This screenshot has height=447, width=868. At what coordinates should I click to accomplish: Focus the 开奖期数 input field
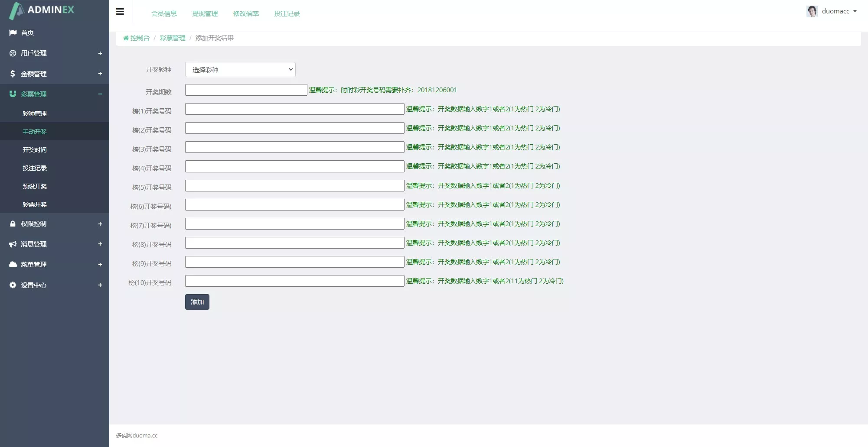click(246, 90)
